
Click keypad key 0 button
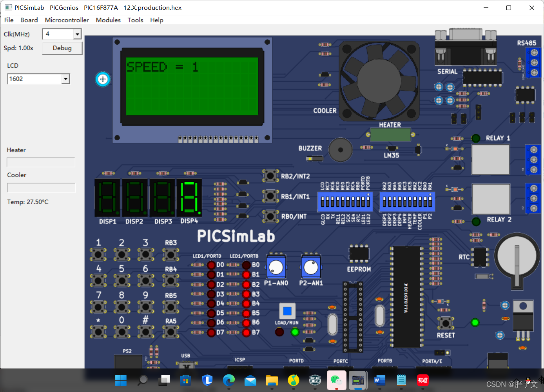point(122,332)
